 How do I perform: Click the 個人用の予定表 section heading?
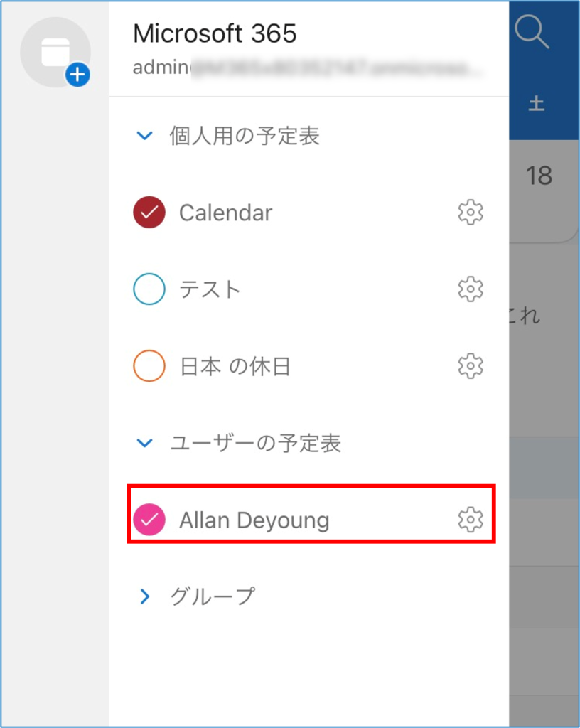[x=245, y=136]
